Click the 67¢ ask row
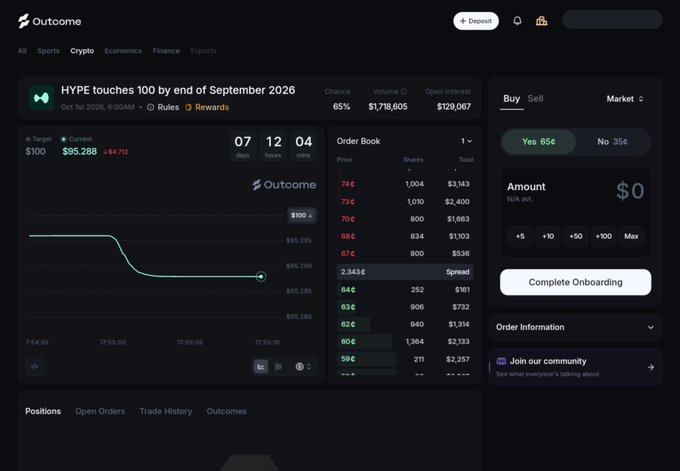The height and width of the screenshot is (471, 680). (x=405, y=253)
